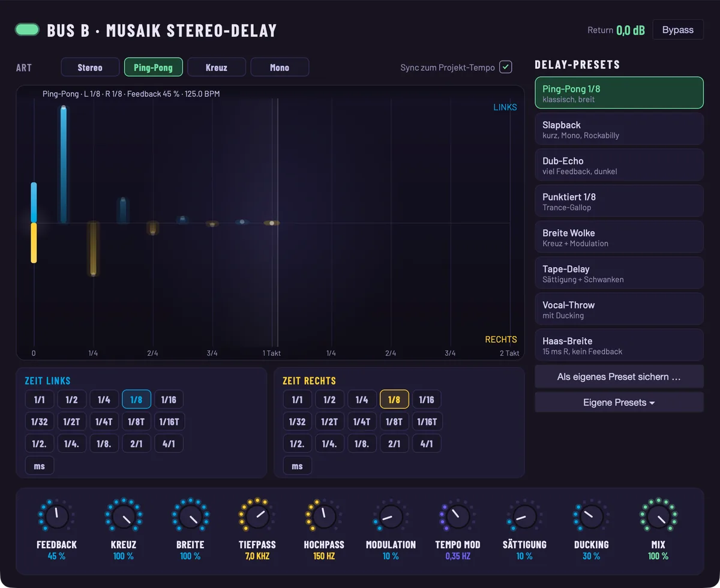The height and width of the screenshot is (588, 720).
Task: Load the Dub-Echo preset
Action: (619, 165)
